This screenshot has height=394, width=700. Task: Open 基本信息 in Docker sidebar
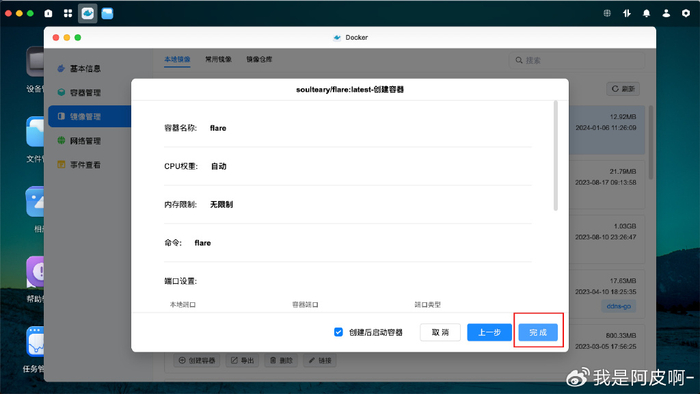click(85, 68)
